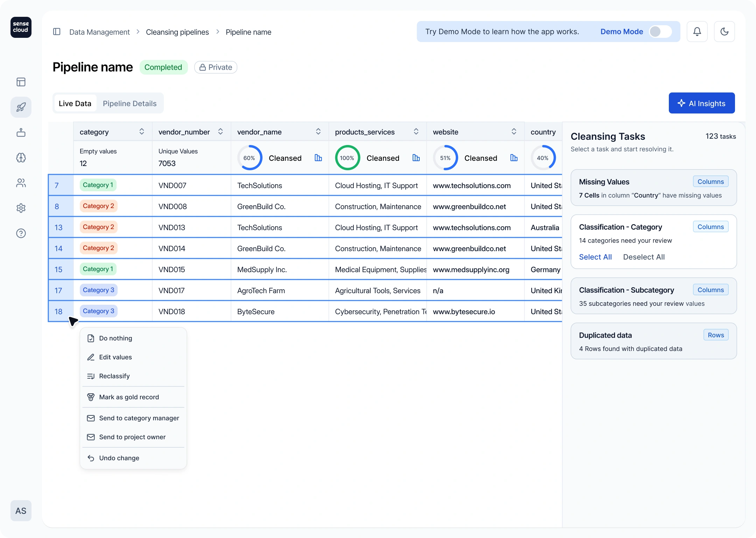This screenshot has width=756, height=538.
Task: Open the notifications bell
Action: [x=697, y=32]
